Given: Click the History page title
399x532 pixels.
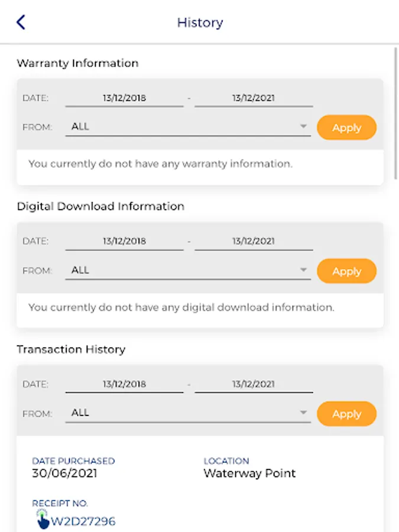Looking at the screenshot, I should click(200, 22).
